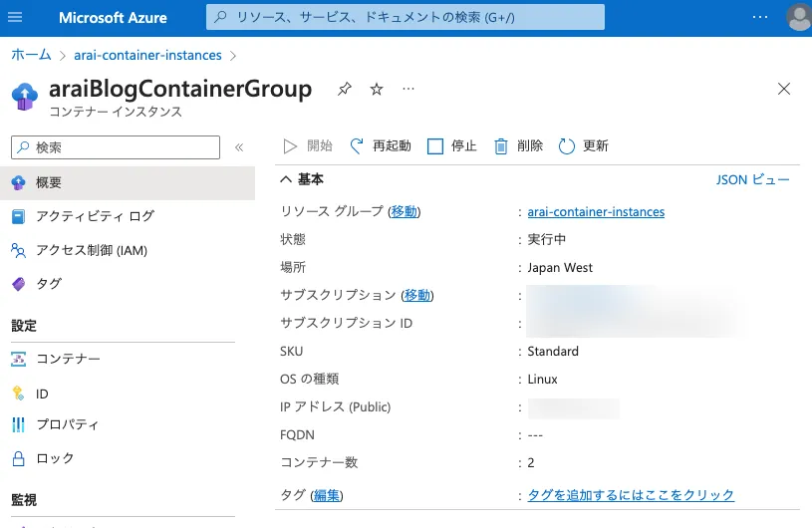
Task: Click 移動 next to サブスクリプション
Action: click(x=416, y=295)
